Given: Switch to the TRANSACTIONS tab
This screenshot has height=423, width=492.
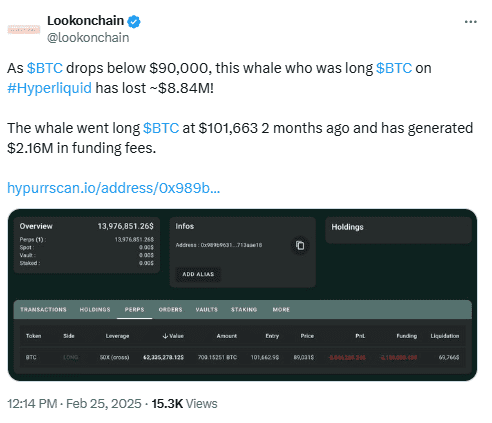Looking at the screenshot, I should tap(43, 310).
